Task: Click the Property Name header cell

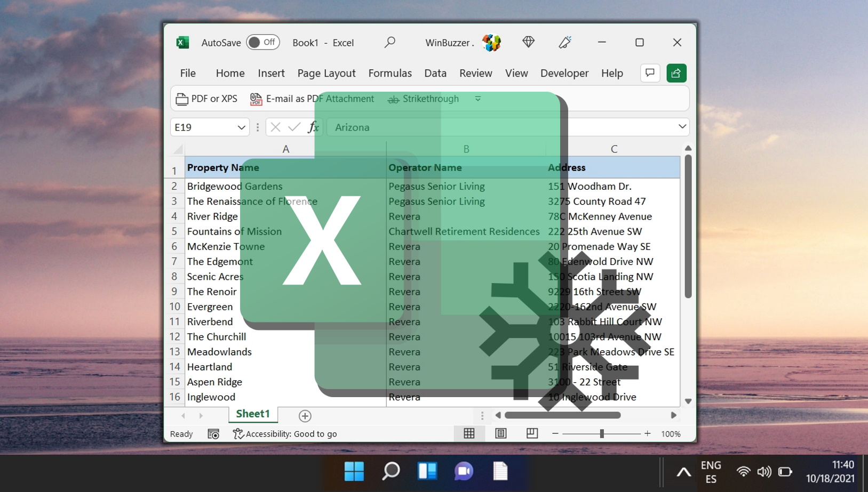Action: 285,167
